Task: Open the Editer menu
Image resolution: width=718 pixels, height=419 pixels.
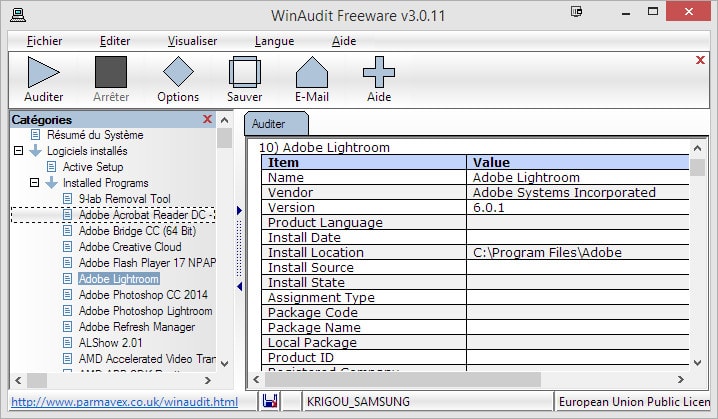Action: (115, 41)
